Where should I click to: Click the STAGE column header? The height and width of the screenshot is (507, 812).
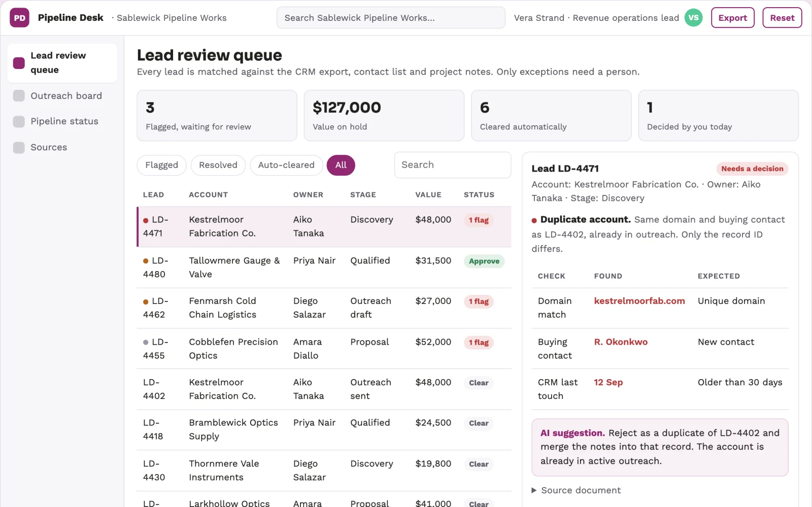click(363, 195)
